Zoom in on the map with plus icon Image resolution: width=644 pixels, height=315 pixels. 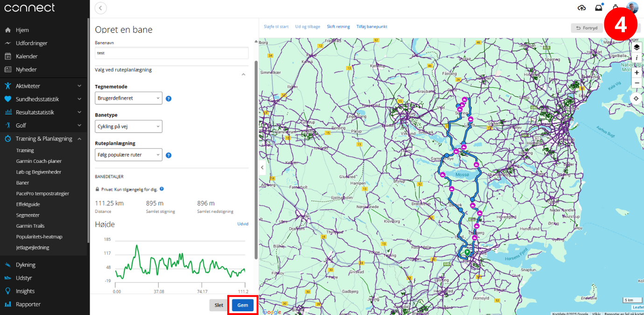(637, 72)
